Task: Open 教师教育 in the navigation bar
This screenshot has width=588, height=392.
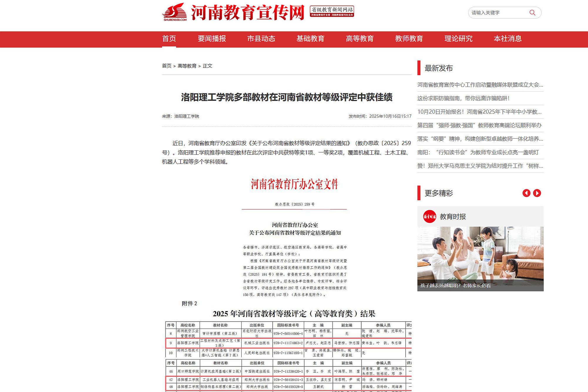Action: coord(409,39)
